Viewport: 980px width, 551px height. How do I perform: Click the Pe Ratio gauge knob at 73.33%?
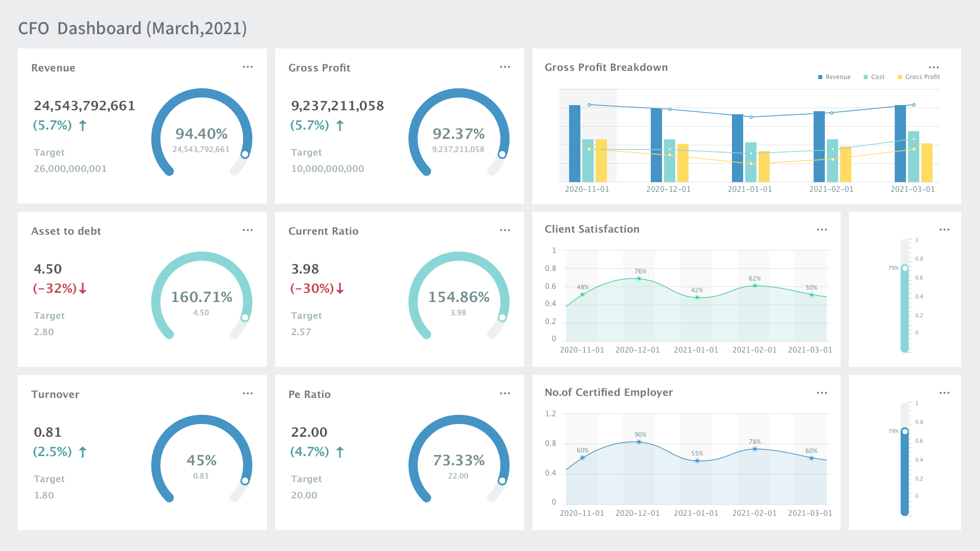[x=502, y=481]
